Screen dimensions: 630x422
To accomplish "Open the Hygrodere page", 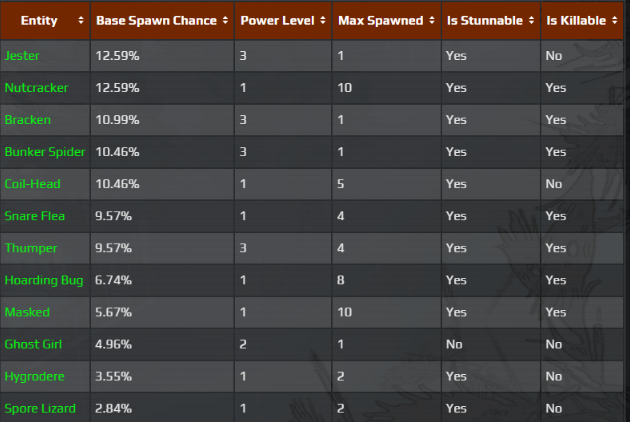I will tap(34, 376).
